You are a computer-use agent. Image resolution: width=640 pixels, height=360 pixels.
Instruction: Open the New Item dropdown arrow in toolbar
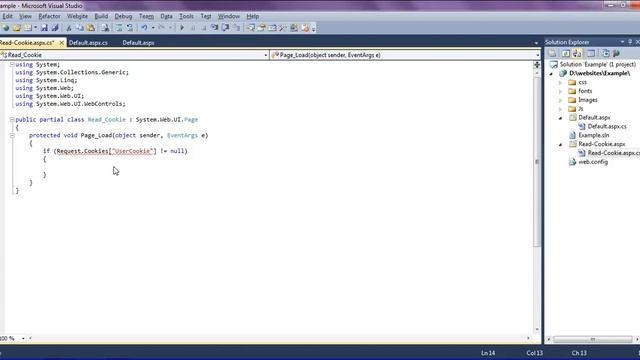[x=36, y=28]
